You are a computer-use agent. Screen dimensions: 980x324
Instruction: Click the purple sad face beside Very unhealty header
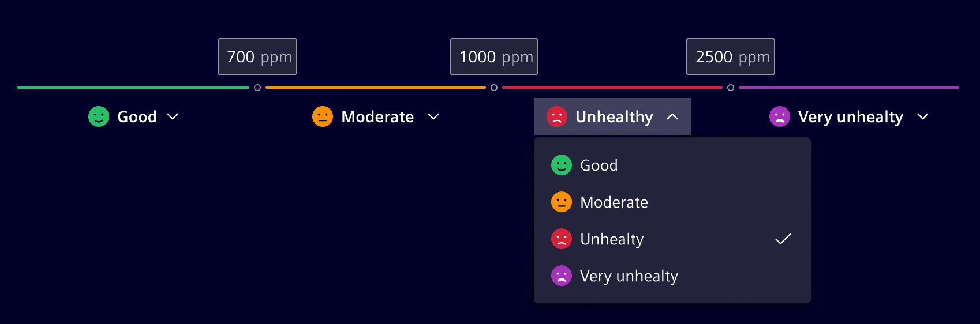coord(780,116)
